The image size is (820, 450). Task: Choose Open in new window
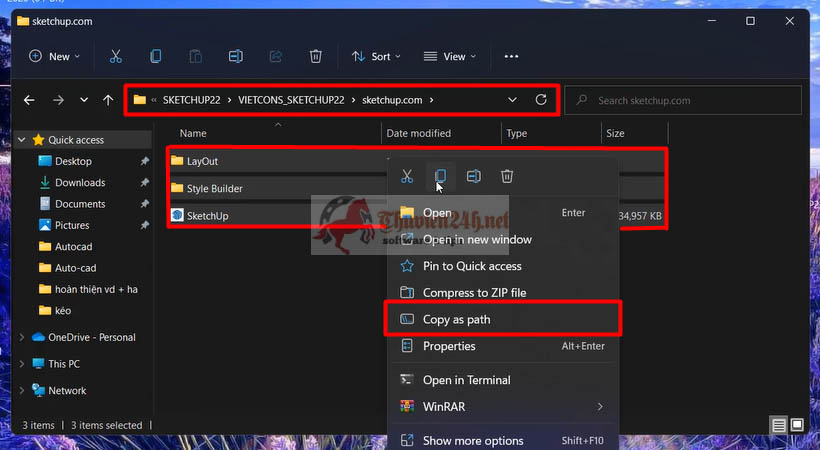(502, 239)
